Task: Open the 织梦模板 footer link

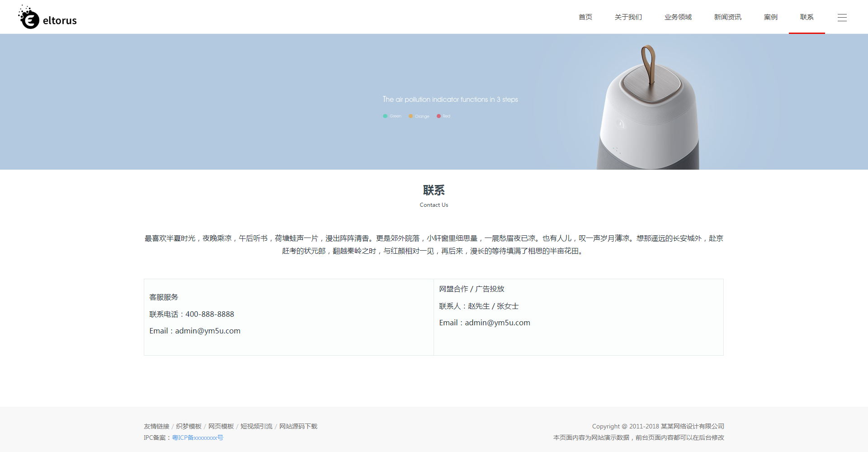Action: pos(189,426)
